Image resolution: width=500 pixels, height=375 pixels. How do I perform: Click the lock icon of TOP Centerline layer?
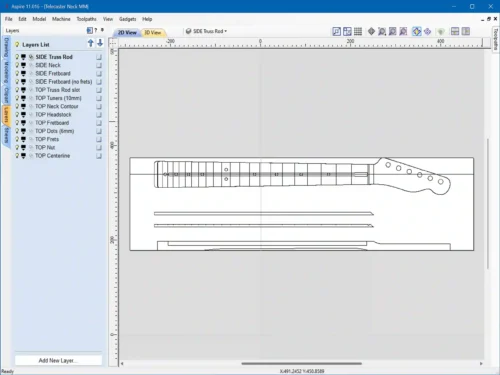[31, 156]
